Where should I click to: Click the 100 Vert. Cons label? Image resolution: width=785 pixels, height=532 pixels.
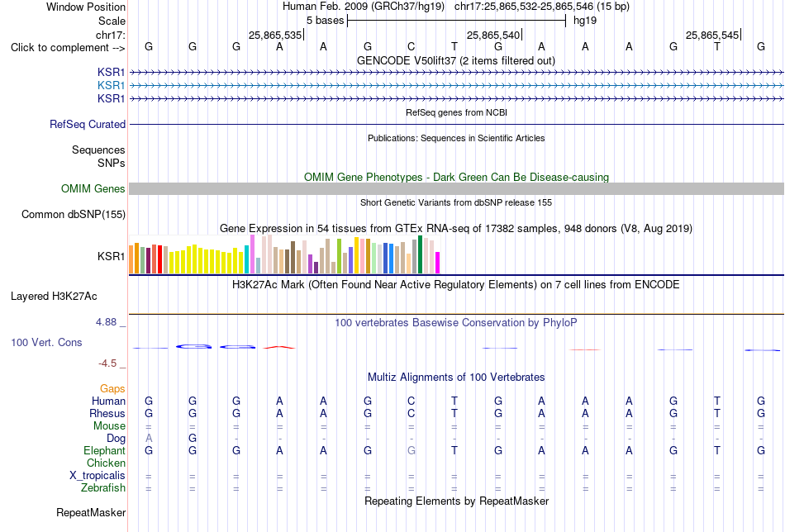coord(46,342)
